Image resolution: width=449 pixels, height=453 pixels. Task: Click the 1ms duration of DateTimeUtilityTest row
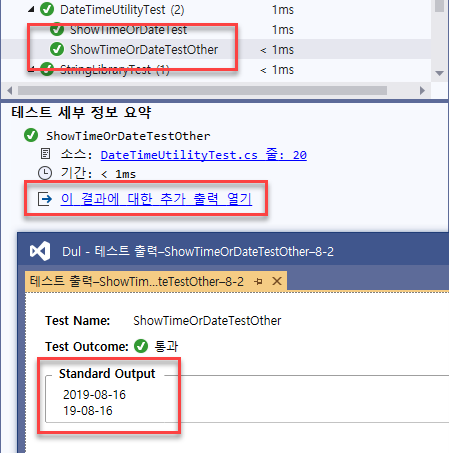(x=283, y=10)
